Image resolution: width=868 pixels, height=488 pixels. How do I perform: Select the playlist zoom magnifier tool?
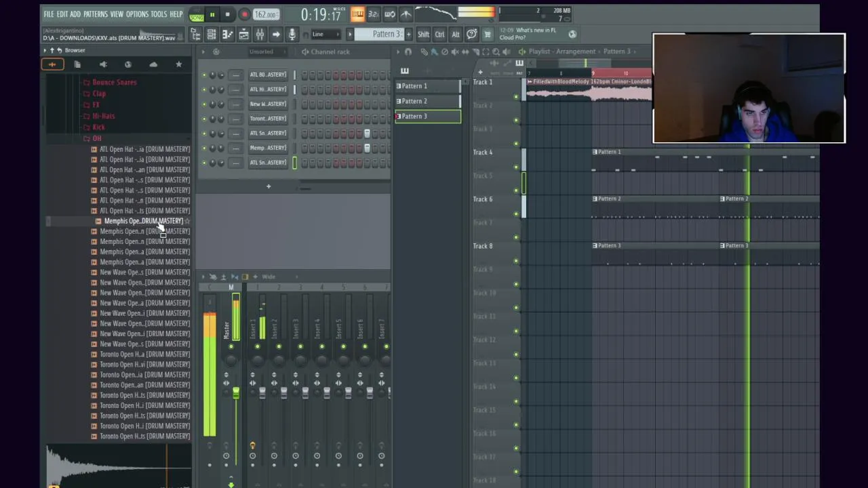(496, 52)
